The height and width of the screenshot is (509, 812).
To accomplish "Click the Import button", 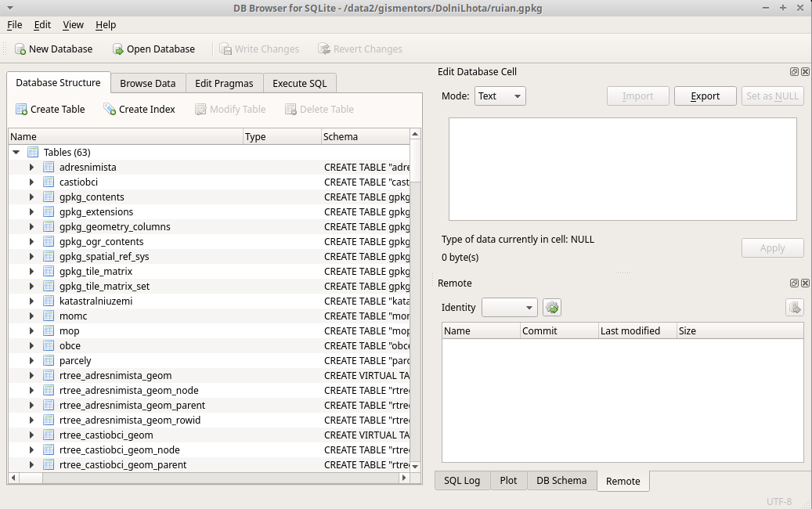I will (x=638, y=96).
